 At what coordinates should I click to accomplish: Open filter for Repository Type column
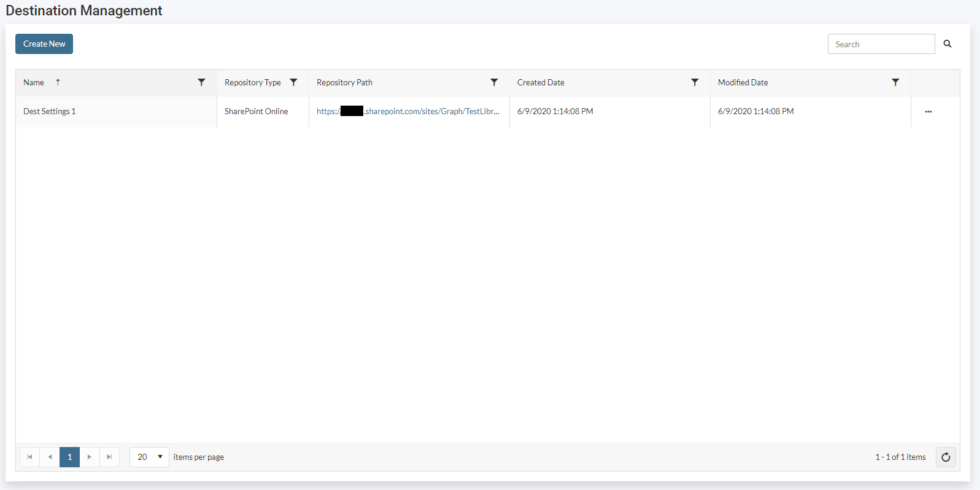[x=293, y=82]
